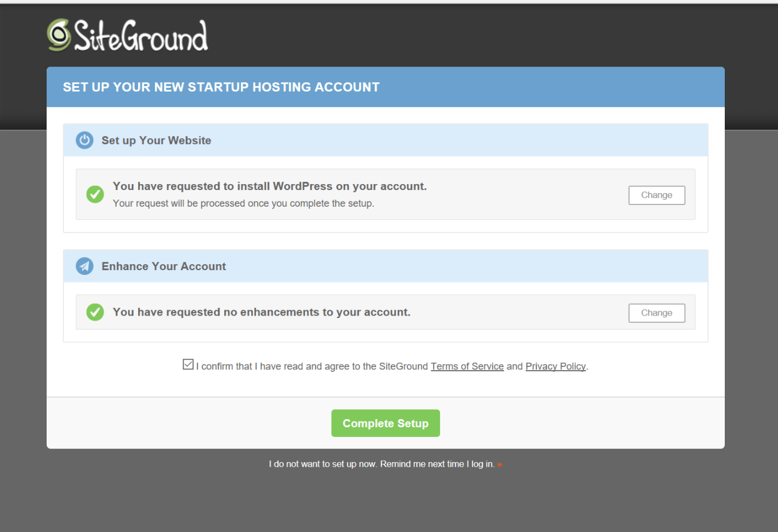Click the orange arrow after the remind me link

[x=499, y=464]
